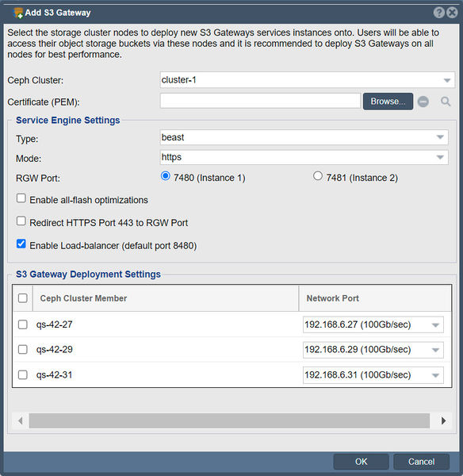Enable all-flash optimizations checkbox
Viewport: 463px width, 476px height.
(x=21, y=198)
